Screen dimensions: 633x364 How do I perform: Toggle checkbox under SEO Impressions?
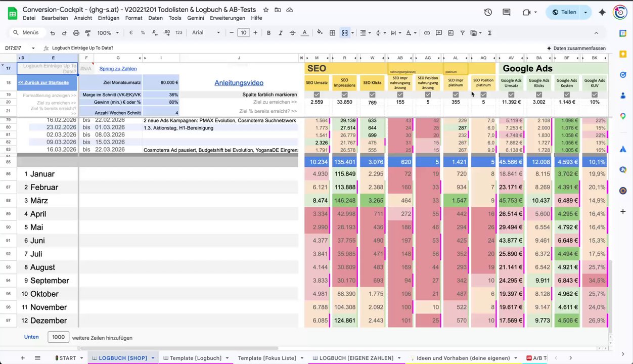point(344,95)
